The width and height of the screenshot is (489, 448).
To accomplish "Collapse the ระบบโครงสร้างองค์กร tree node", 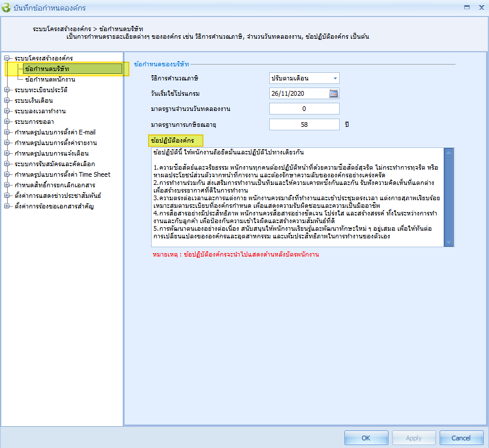I will pos(7,58).
